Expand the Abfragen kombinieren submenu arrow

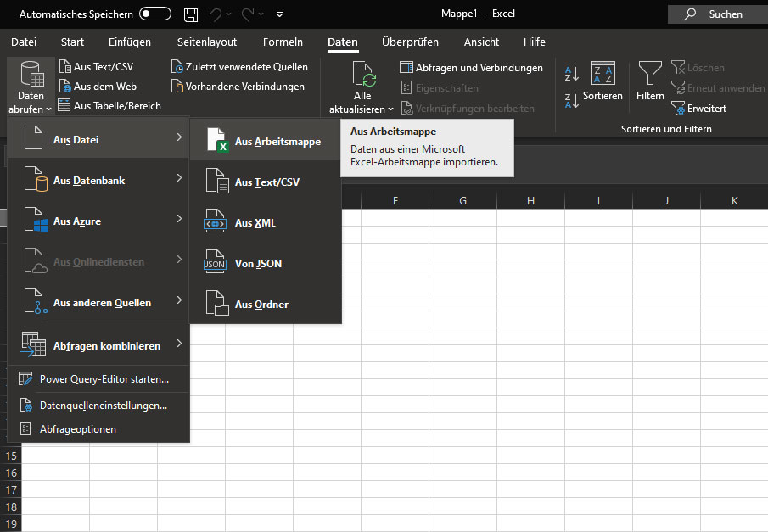[179, 343]
